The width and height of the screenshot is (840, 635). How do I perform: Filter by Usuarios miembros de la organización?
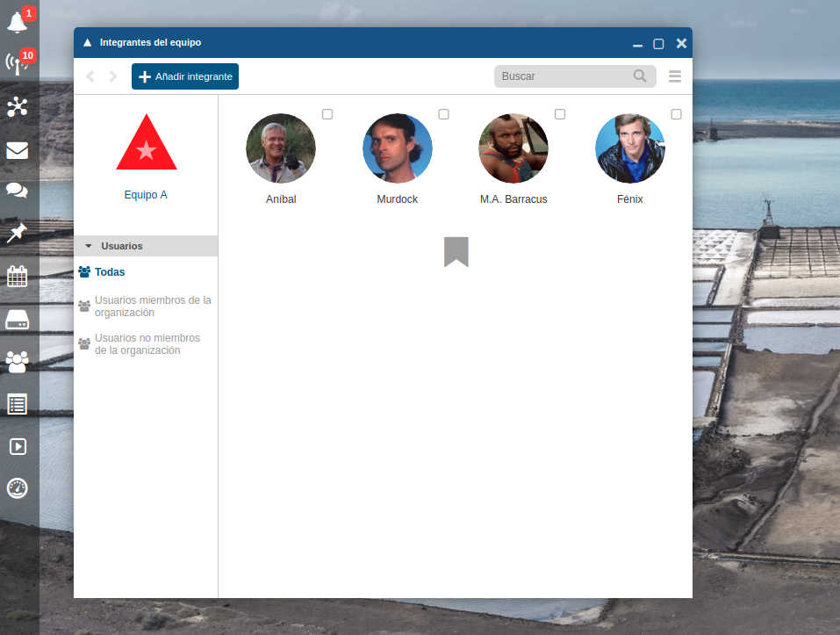pyautogui.click(x=145, y=306)
